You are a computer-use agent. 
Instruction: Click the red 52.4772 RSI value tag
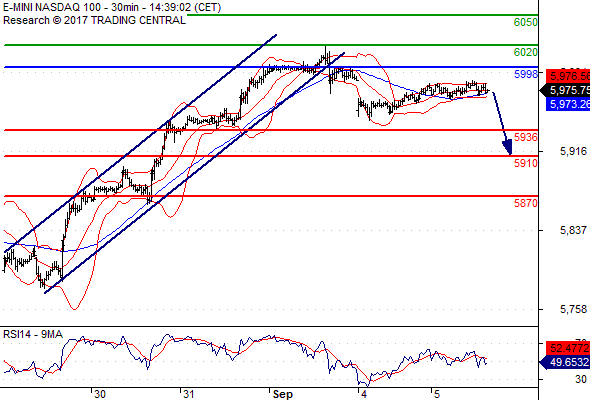[x=568, y=348]
